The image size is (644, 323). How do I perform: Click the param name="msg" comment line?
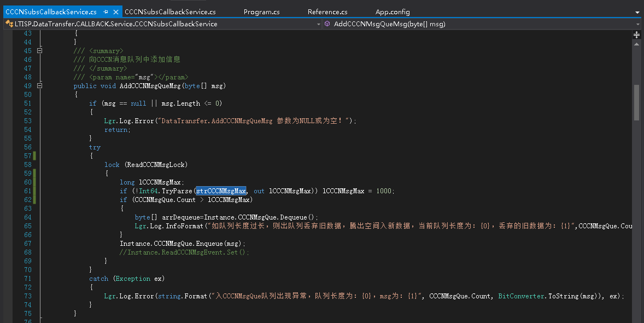[131, 77]
